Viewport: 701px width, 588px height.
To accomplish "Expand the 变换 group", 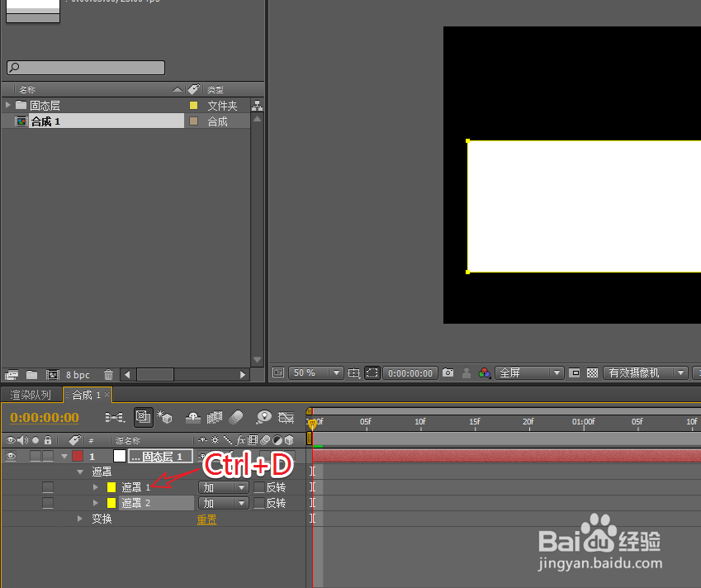I will tap(80, 519).
